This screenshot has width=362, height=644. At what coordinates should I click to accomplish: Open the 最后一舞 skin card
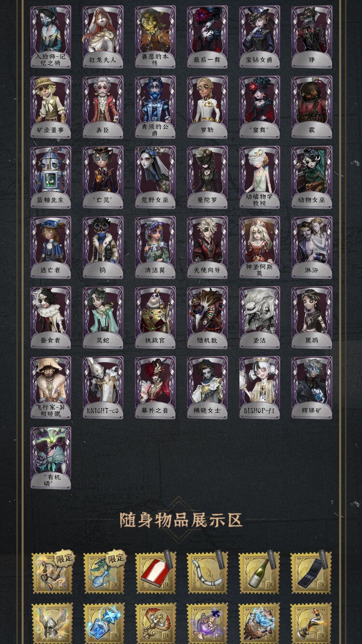(207, 37)
